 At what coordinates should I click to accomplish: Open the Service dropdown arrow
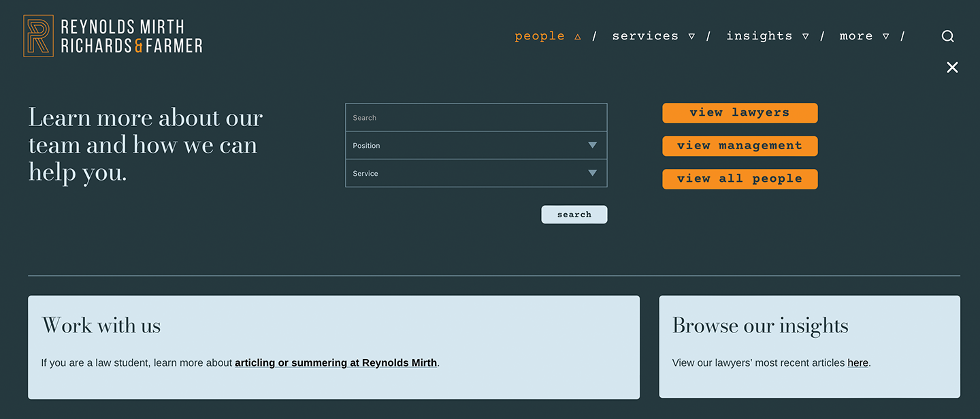[592, 173]
